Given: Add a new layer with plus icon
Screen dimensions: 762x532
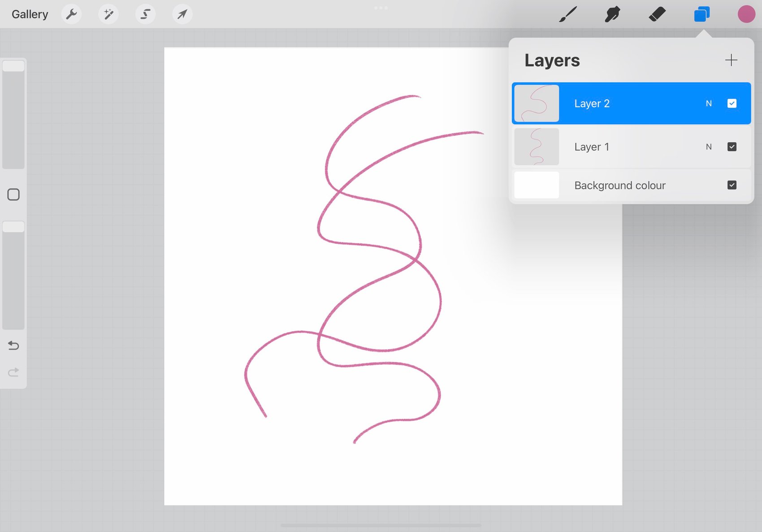Looking at the screenshot, I should pyautogui.click(x=731, y=60).
